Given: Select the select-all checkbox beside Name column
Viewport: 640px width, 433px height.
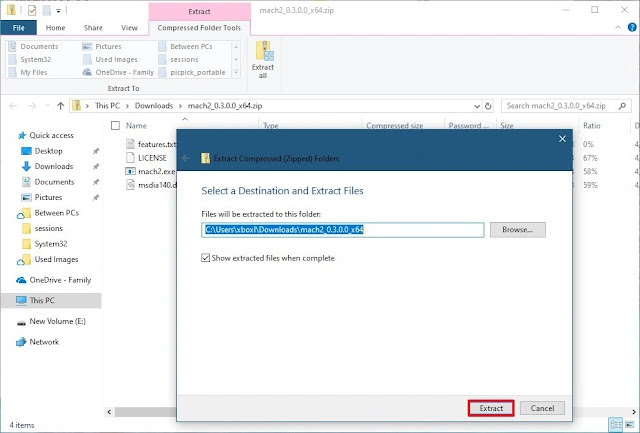Looking at the screenshot, I should point(115,126).
